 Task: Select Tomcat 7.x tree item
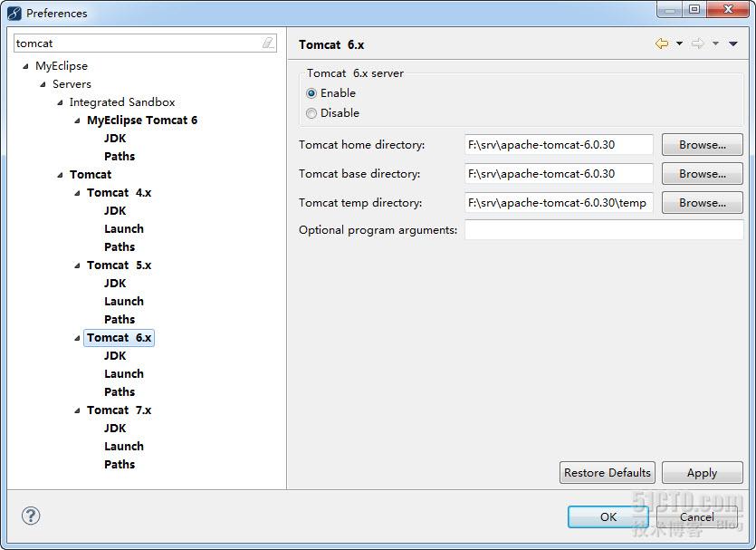(119, 410)
